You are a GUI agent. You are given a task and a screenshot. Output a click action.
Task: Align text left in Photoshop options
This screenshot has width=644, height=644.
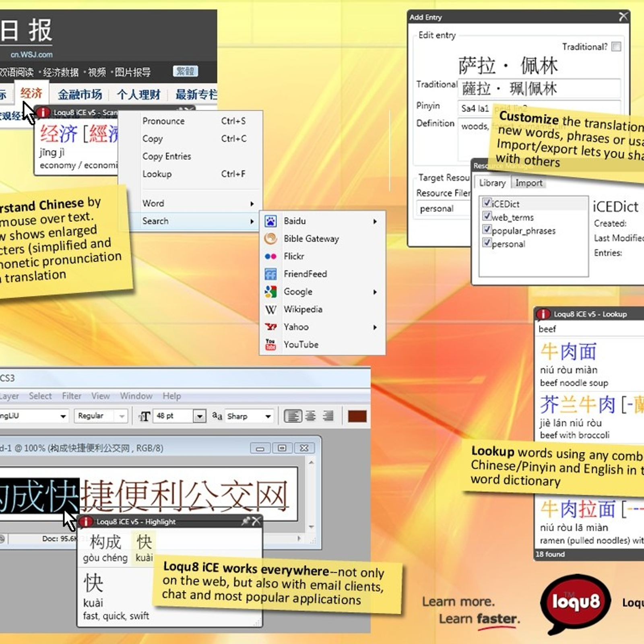pyautogui.click(x=293, y=416)
